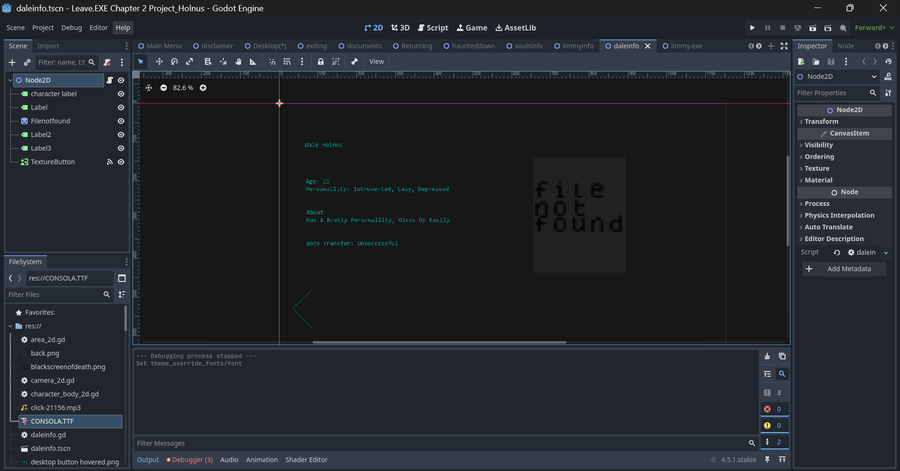
Task: Pause the running project
Action: [767, 28]
